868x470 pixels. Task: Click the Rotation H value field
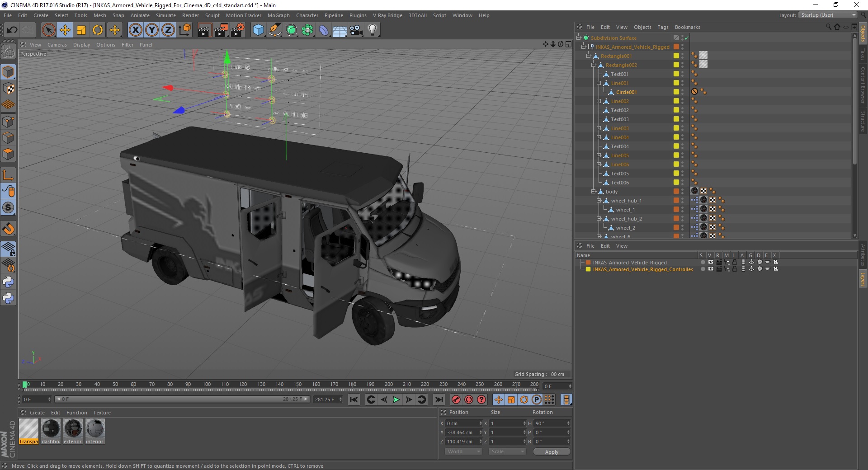pos(552,423)
